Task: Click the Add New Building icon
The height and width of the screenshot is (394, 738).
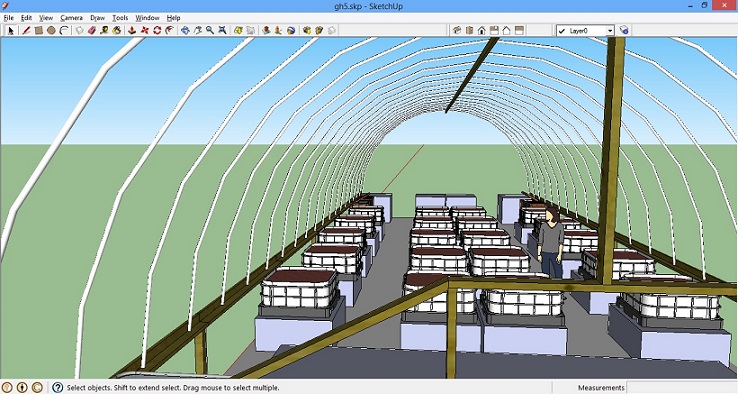Action: [266, 30]
